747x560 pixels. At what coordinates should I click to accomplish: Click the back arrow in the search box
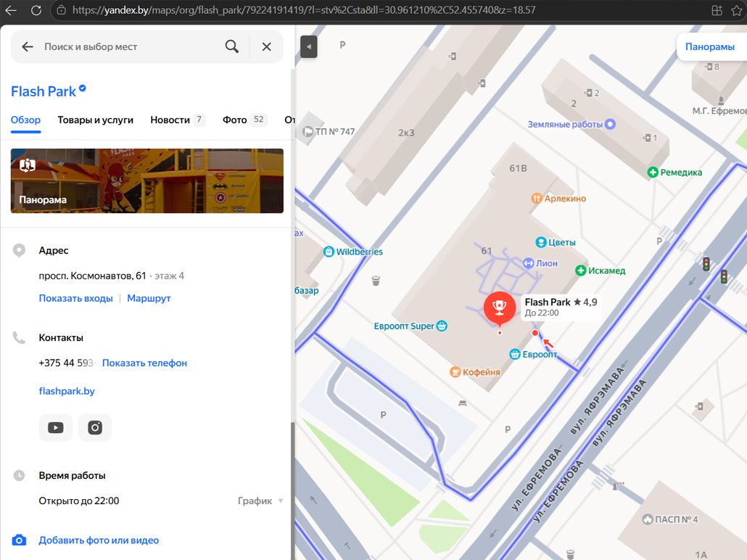[x=27, y=46]
